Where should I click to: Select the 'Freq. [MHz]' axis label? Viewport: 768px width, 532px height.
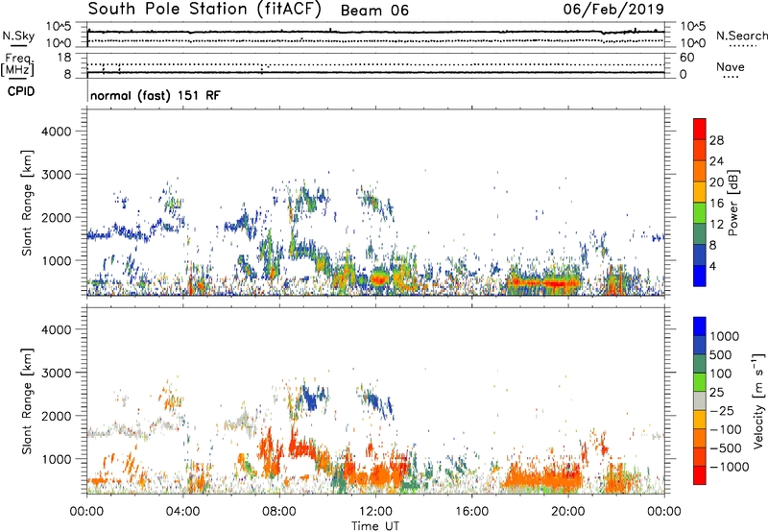(x=17, y=65)
